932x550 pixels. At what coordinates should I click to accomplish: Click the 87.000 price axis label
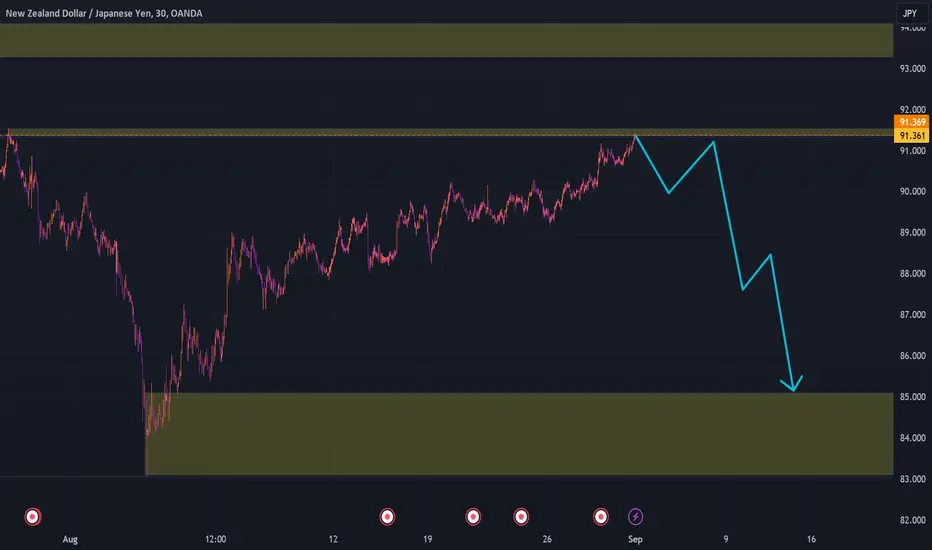(912, 315)
